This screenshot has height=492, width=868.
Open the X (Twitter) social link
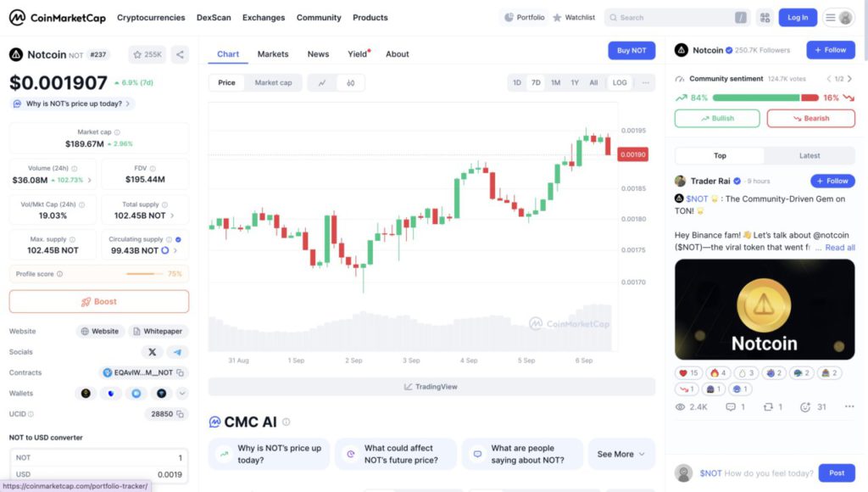153,352
